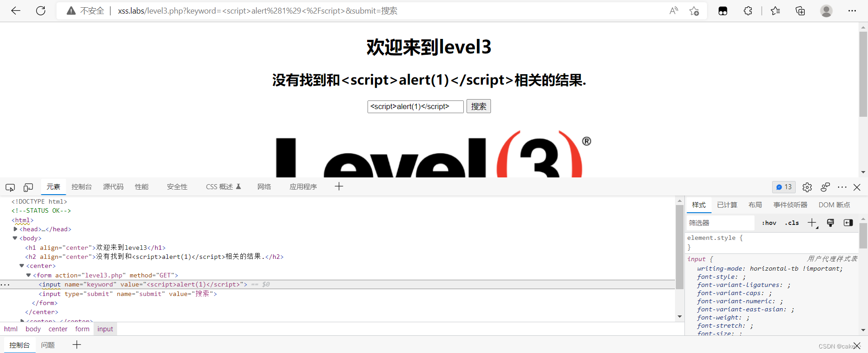Open the 安全性 tab
The width and height of the screenshot is (868, 353).
177,187
